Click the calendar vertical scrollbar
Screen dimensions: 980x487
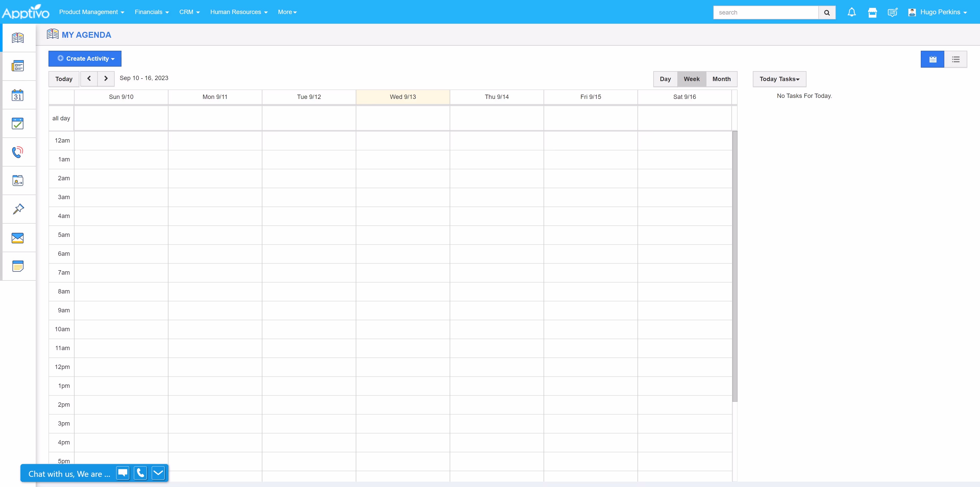click(x=735, y=266)
